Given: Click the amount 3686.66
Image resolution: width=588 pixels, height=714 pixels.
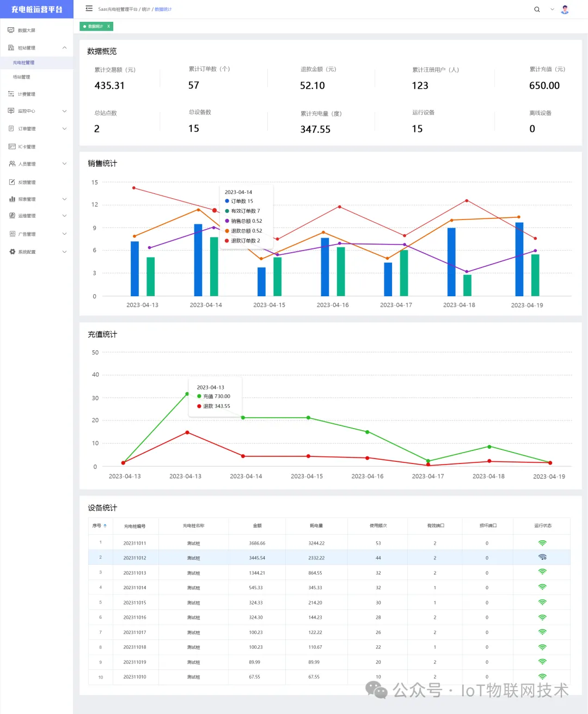Looking at the screenshot, I should (x=257, y=543).
